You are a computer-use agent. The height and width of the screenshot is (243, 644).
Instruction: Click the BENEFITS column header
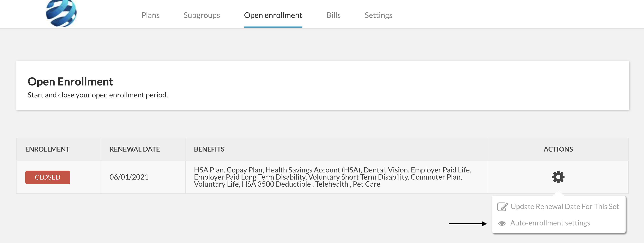click(209, 149)
